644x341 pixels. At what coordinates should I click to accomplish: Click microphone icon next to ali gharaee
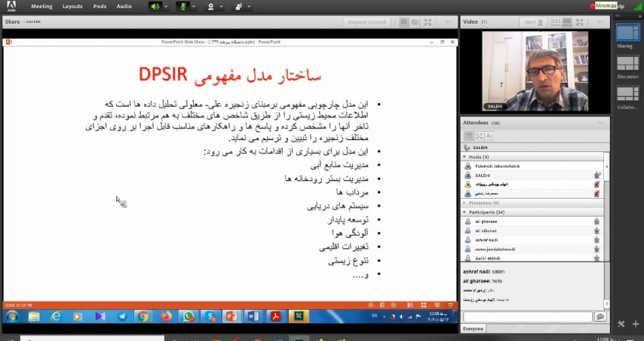[x=597, y=222]
